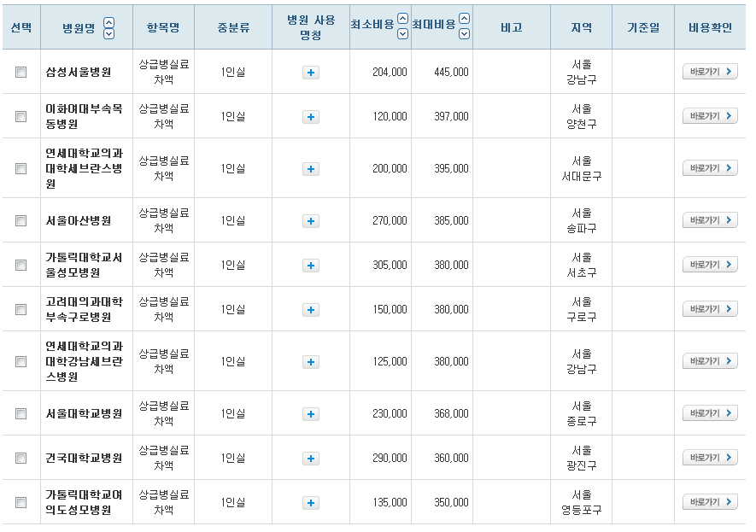756x532 pixels.
Task: Select checkbox for 서울아산병원
Action: tap(21, 221)
